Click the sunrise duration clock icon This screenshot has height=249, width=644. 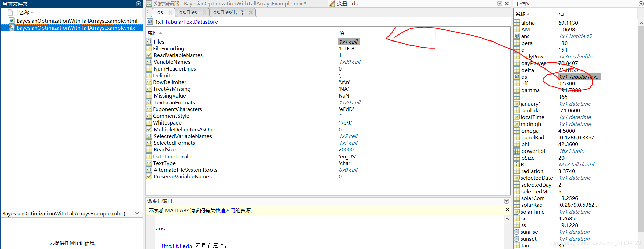pyautogui.click(x=517, y=232)
